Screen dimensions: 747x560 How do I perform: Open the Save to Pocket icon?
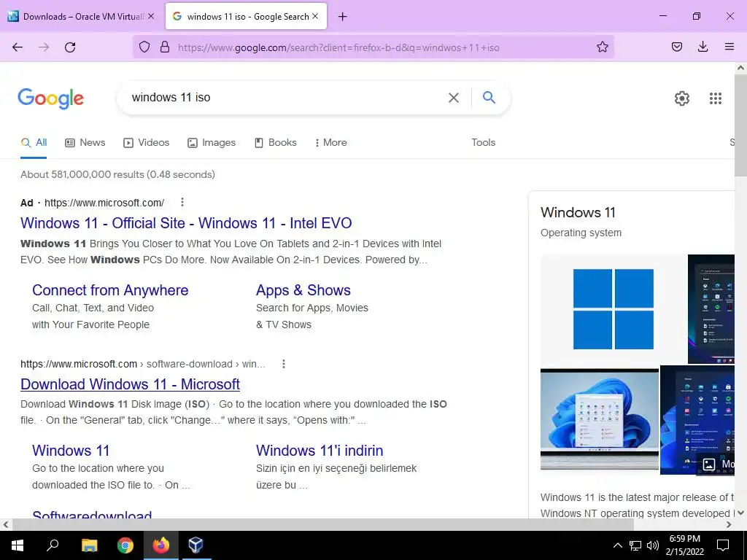677,47
